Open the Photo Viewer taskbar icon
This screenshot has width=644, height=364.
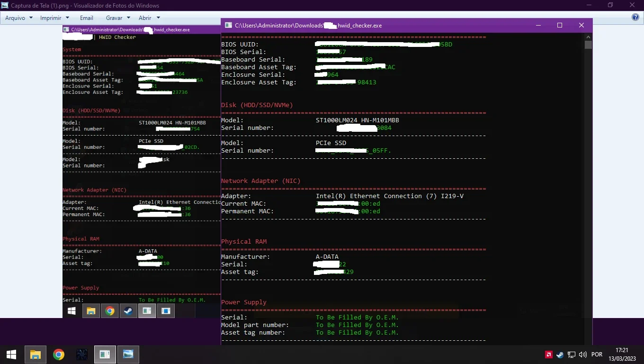[x=128, y=354]
